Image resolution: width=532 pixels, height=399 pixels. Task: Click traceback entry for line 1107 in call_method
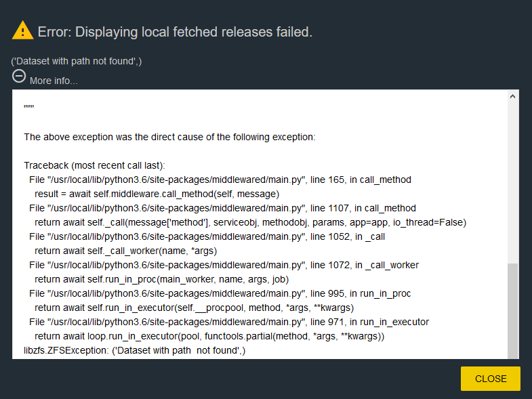[x=222, y=209]
